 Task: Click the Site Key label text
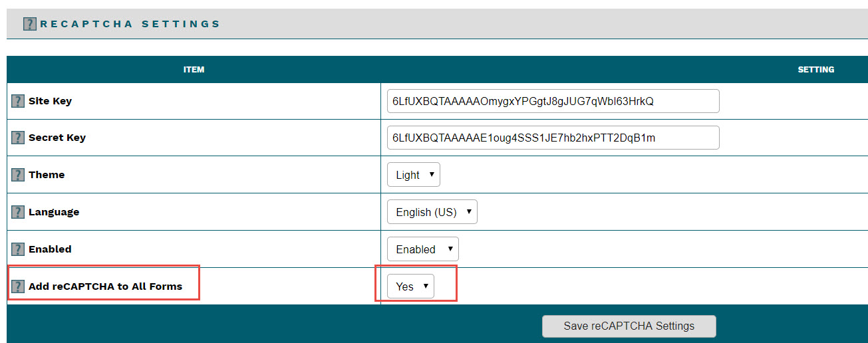click(50, 101)
